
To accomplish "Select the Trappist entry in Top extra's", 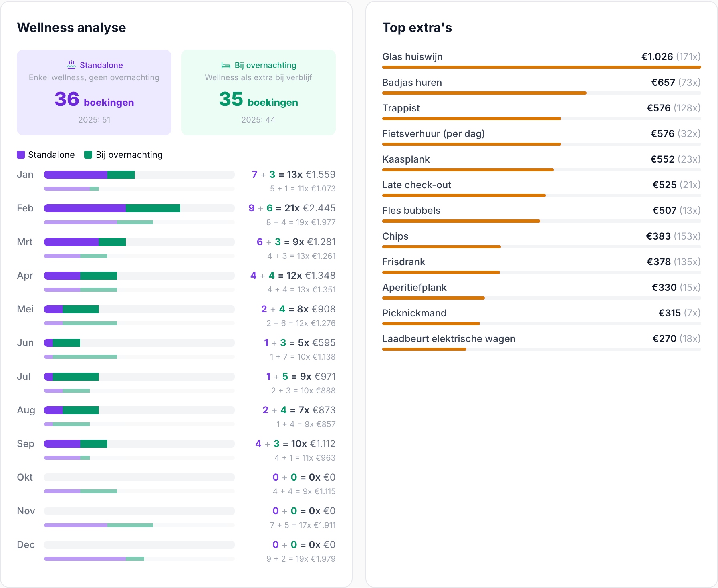I will pyautogui.click(x=542, y=111).
